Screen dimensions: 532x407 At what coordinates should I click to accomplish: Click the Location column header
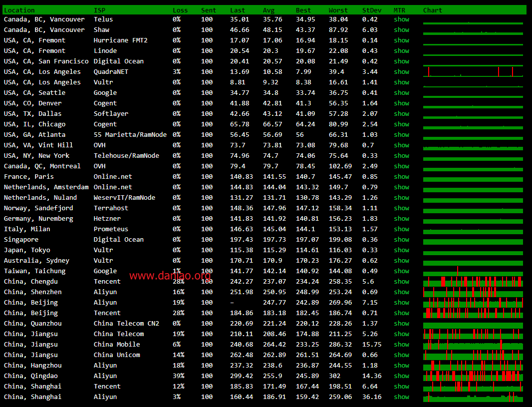(x=19, y=10)
